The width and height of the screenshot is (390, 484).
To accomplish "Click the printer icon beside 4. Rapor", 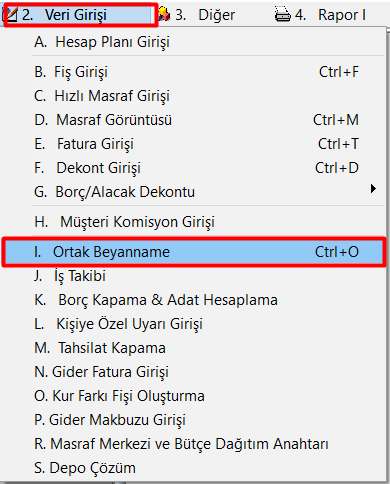I will point(283,15).
